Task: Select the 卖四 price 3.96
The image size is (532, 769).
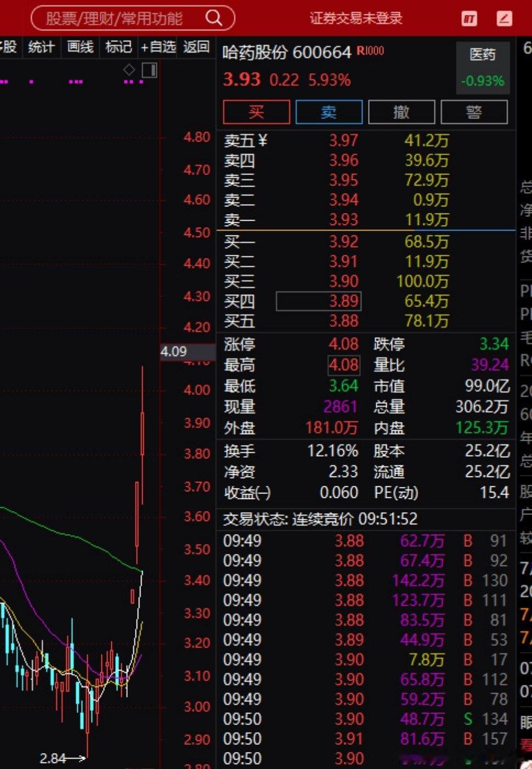Action: coord(343,160)
